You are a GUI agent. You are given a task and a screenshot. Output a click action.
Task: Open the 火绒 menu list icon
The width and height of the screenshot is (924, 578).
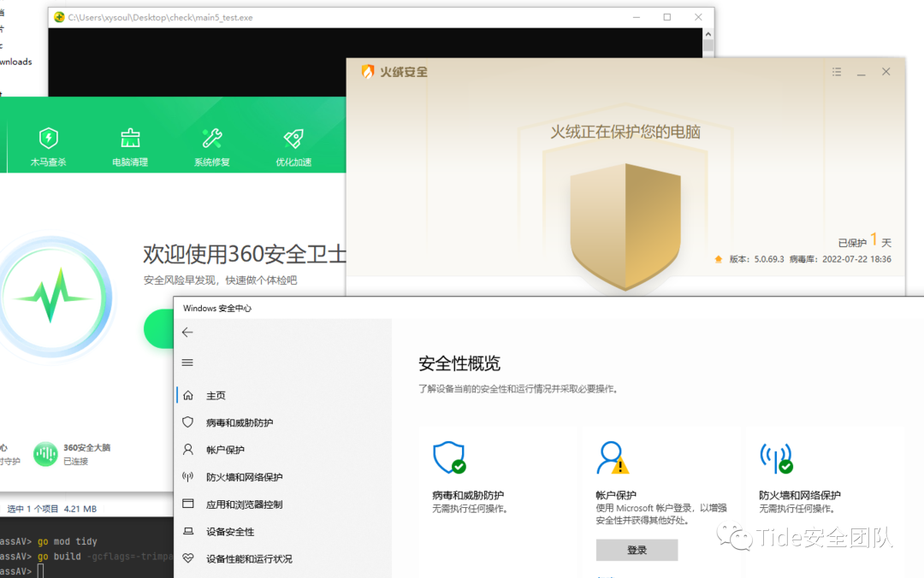tap(837, 72)
